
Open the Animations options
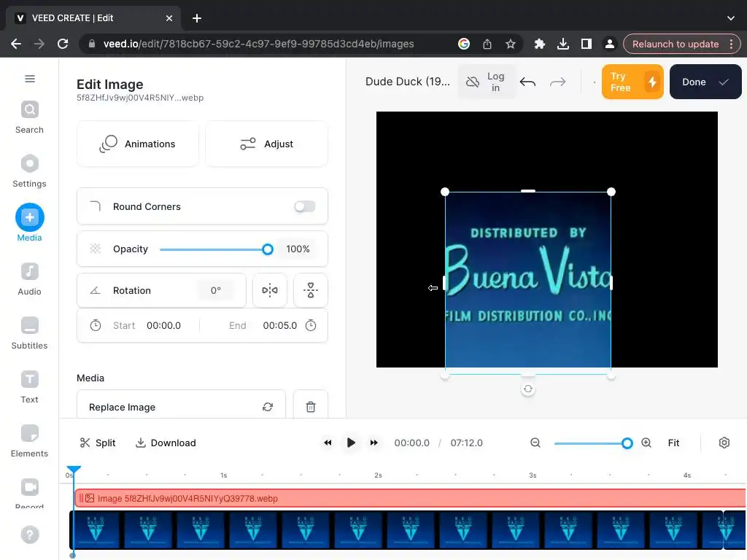138,144
